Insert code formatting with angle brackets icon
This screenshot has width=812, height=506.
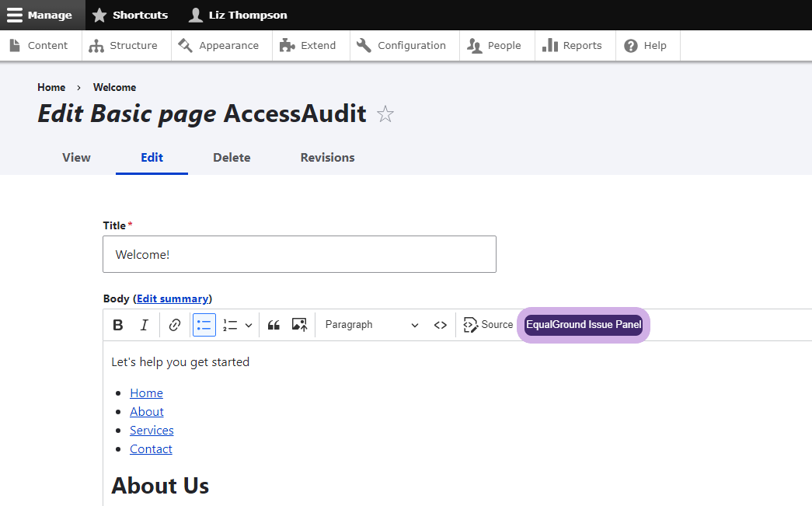click(x=440, y=325)
